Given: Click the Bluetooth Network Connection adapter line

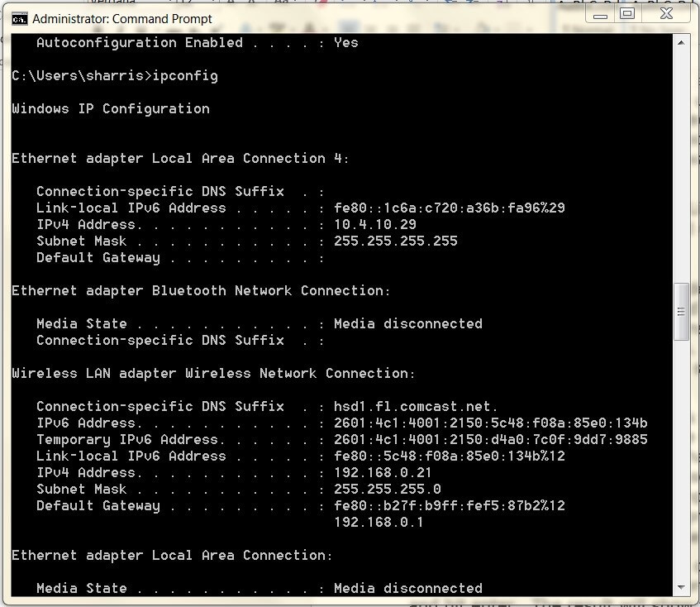Looking at the screenshot, I should pyautogui.click(x=201, y=291).
